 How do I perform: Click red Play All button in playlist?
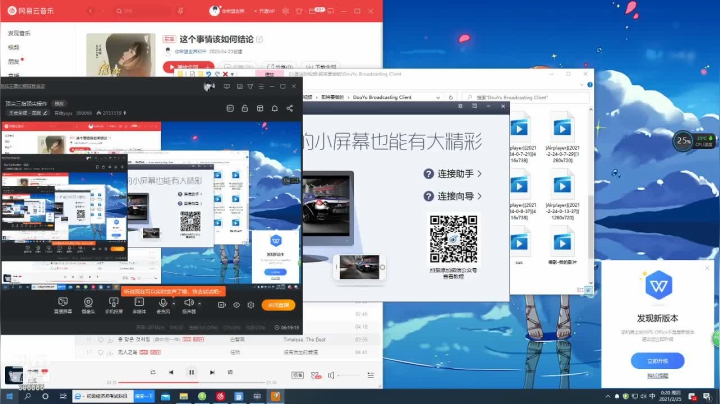pos(184,67)
